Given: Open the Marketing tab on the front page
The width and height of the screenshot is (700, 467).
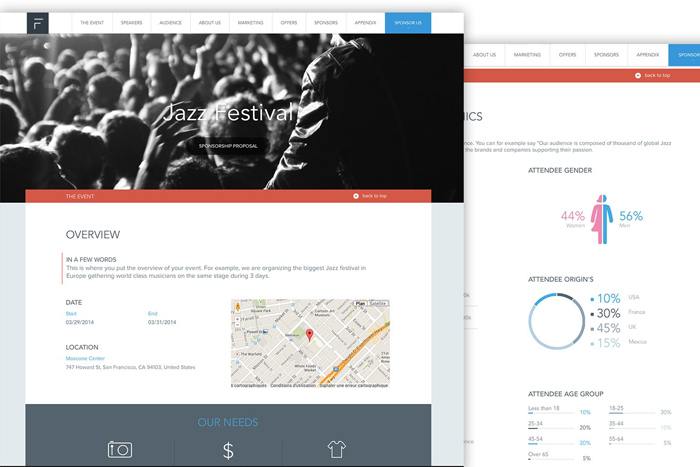Looking at the screenshot, I should pyautogui.click(x=250, y=22).
